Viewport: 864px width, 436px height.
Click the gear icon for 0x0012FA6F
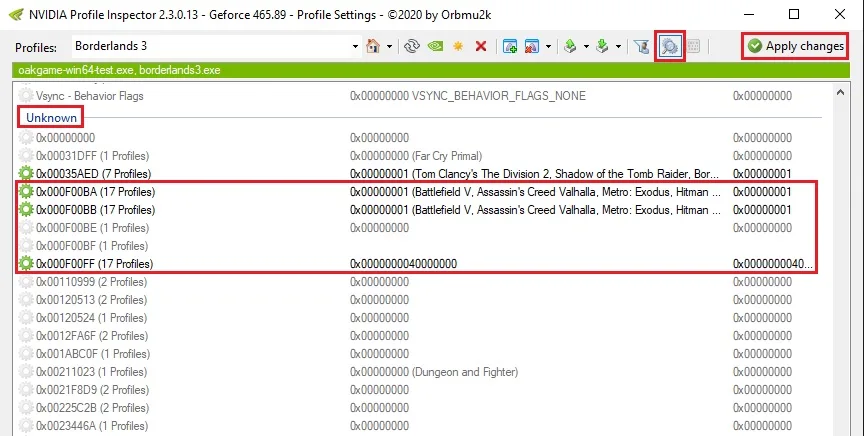26,336
